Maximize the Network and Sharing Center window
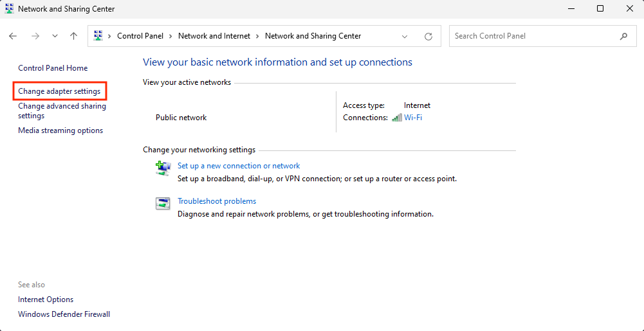644x331 pixels. (600, 8)
